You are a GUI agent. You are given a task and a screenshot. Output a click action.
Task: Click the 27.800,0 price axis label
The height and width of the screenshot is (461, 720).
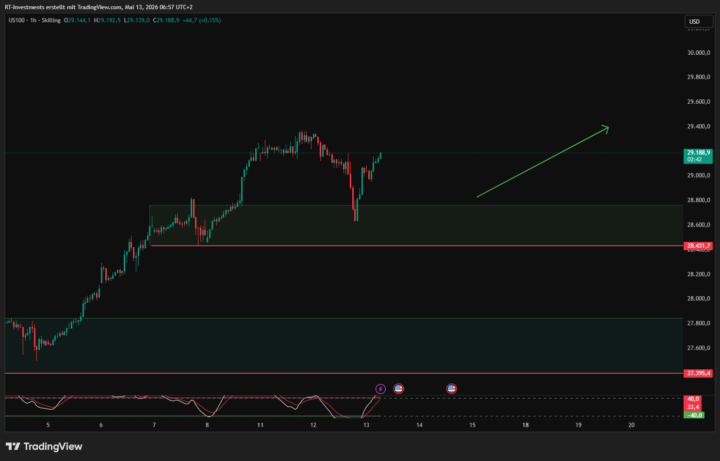click(698, 323)
